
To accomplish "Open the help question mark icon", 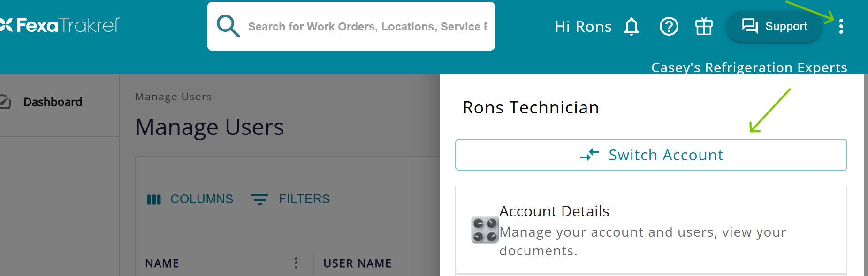I will (669, 26).
